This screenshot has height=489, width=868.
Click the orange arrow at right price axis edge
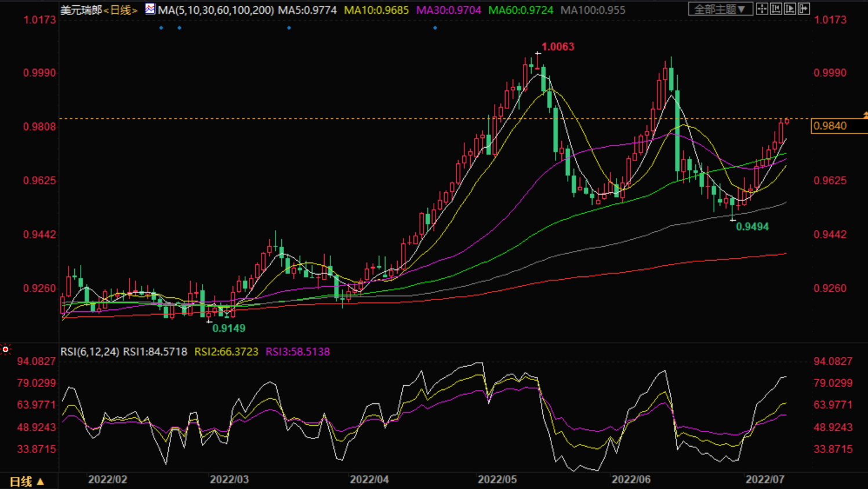865,115
